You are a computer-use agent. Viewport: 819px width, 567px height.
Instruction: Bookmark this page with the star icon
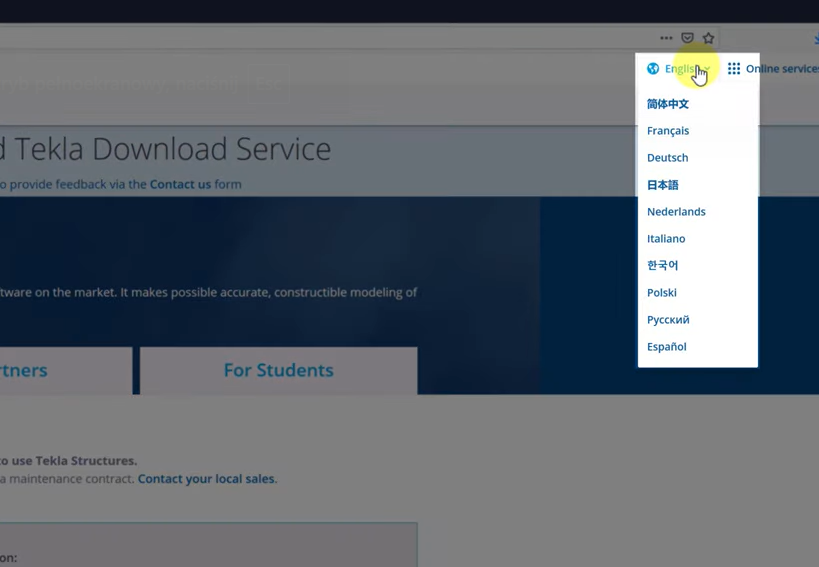708,38
